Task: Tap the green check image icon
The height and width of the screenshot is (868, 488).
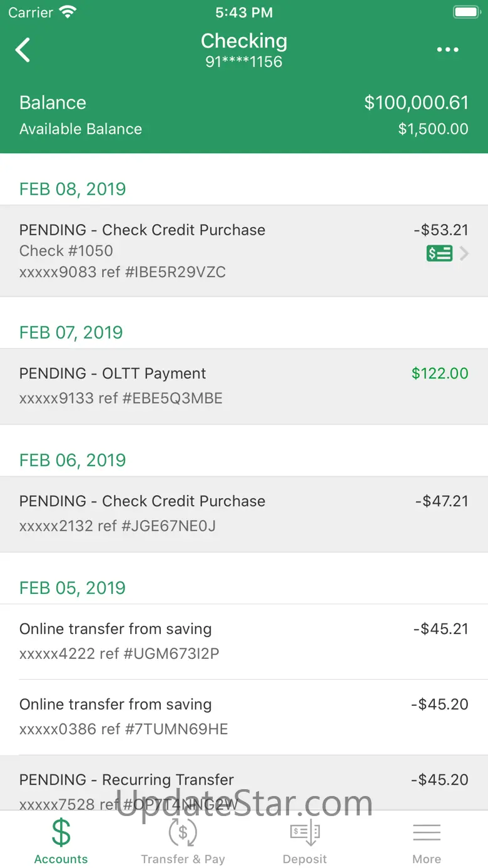Action: [x=439, y=253]
